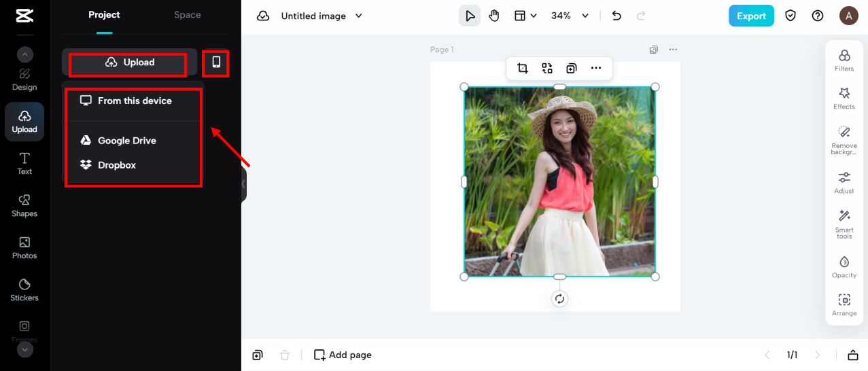Open floating toolbar more options
This screenshot has height=371, width=868.
[596, 68]
